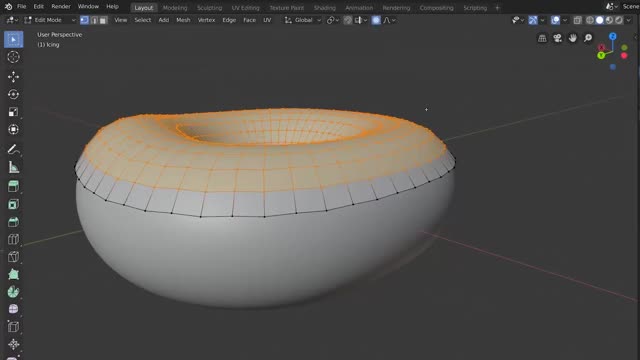Toggle viewport overlays display
Image resolution: width=640 pixels, height=360 pixels.
pos(556,20)
